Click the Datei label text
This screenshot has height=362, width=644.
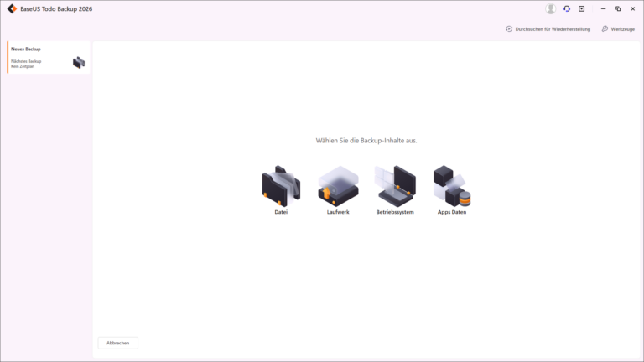pos(282,212)
